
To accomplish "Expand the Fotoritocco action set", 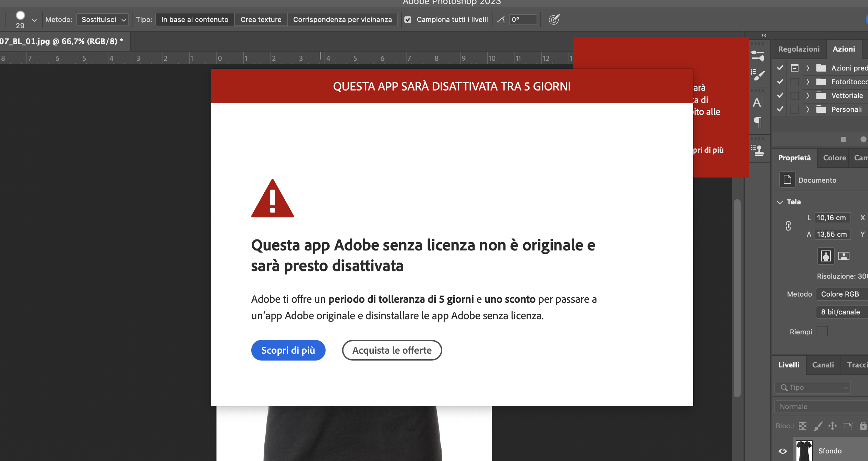I will (807, 82).
